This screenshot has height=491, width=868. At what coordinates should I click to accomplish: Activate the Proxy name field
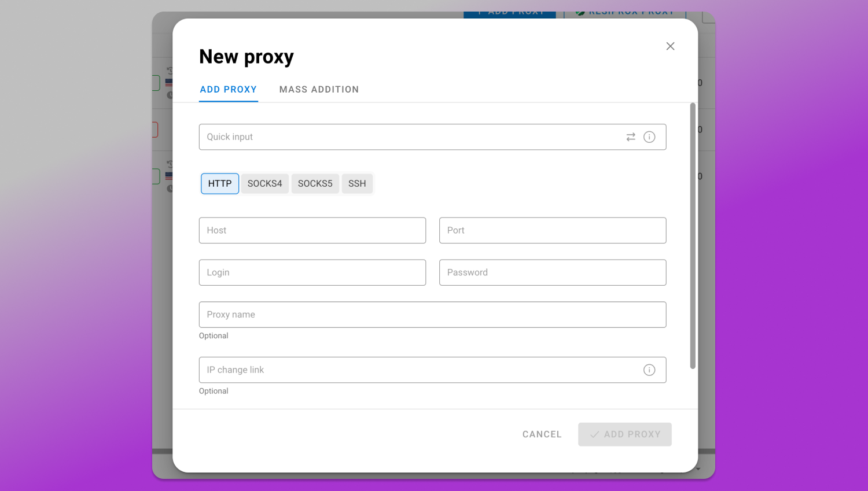point(433,315)
